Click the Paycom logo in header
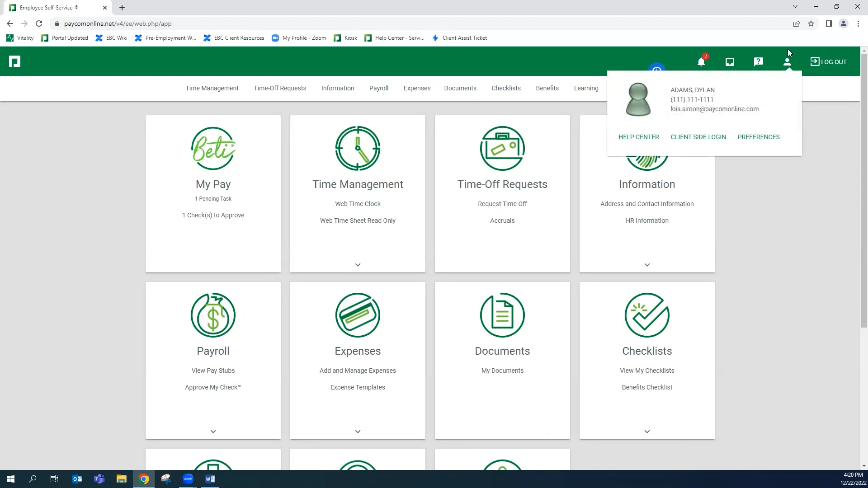This screenshot has height=488, width=868. (x=15, y=61)
